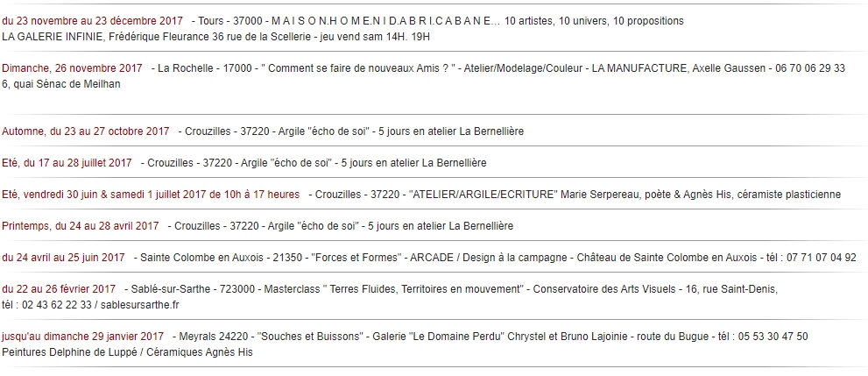Click "Automne, du 23 au 27 octobre 2017"

pos(86,131)
